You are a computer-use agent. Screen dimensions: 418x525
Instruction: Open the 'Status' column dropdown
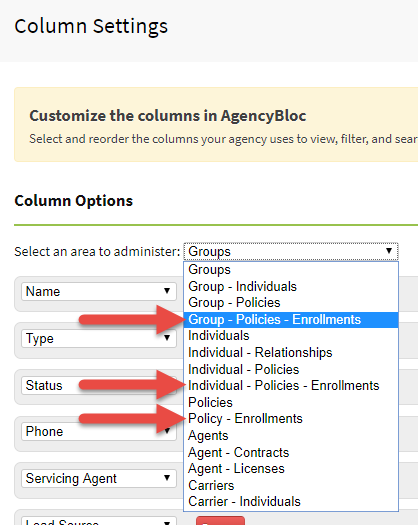click(99, 385)
